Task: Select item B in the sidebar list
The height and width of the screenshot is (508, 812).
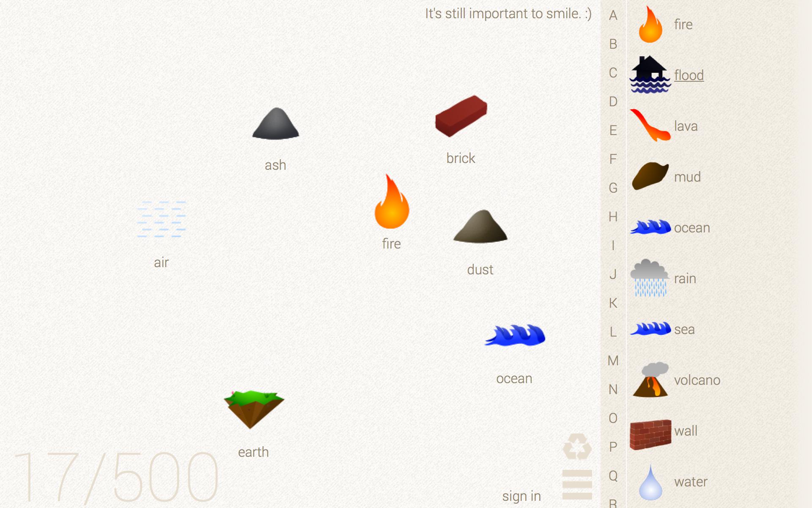Action: click(x=613, y=44)
